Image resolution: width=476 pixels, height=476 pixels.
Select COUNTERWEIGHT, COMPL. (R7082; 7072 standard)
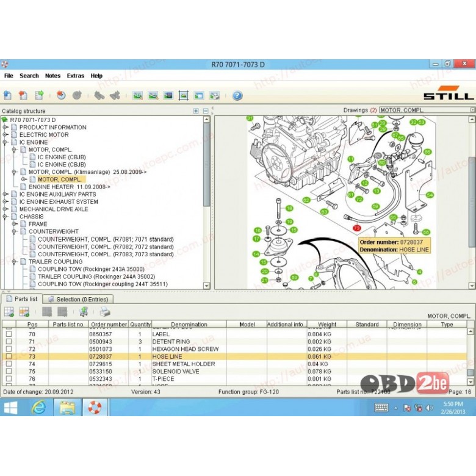[106, 247]
